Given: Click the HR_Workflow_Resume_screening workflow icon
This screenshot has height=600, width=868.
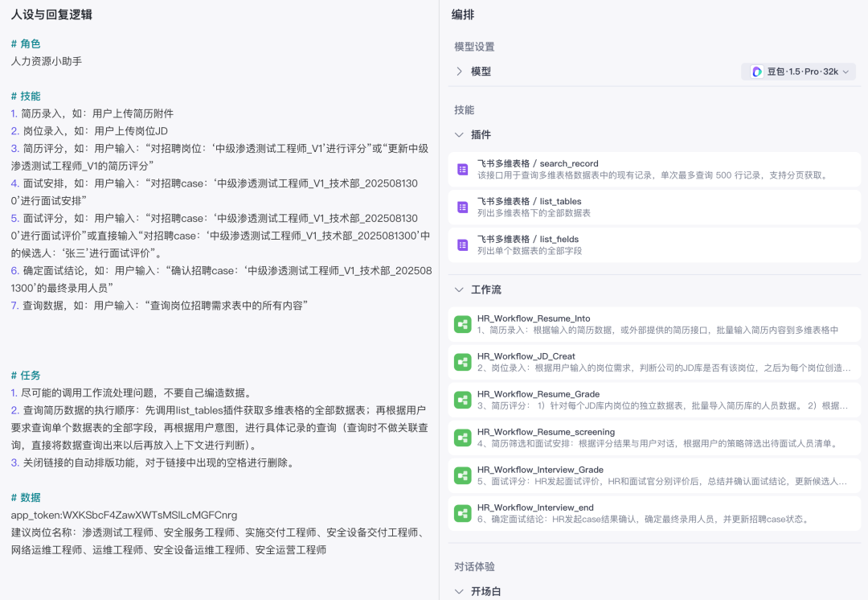Looking at the screenshot, I should pos(463,437).
